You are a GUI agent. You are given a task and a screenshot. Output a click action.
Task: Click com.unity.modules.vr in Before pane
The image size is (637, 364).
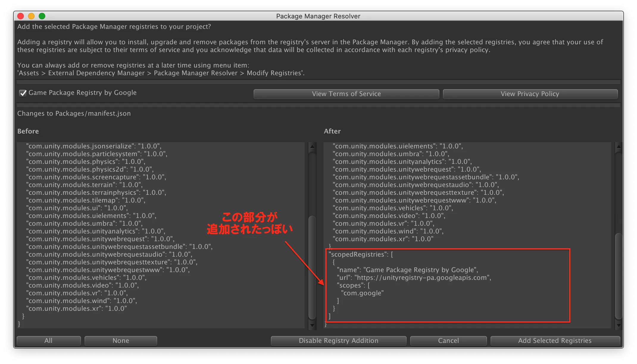[x=77, y=293]
